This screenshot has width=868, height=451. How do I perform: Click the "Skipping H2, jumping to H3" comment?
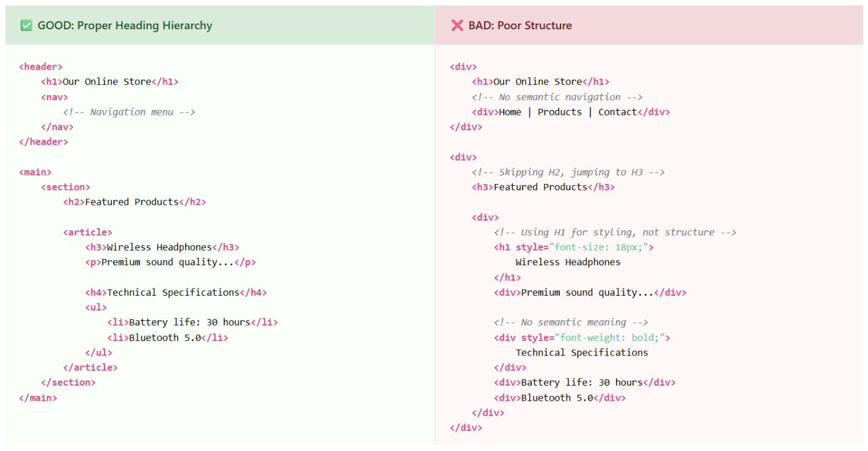pyautogui.click(x=568, y=172)
